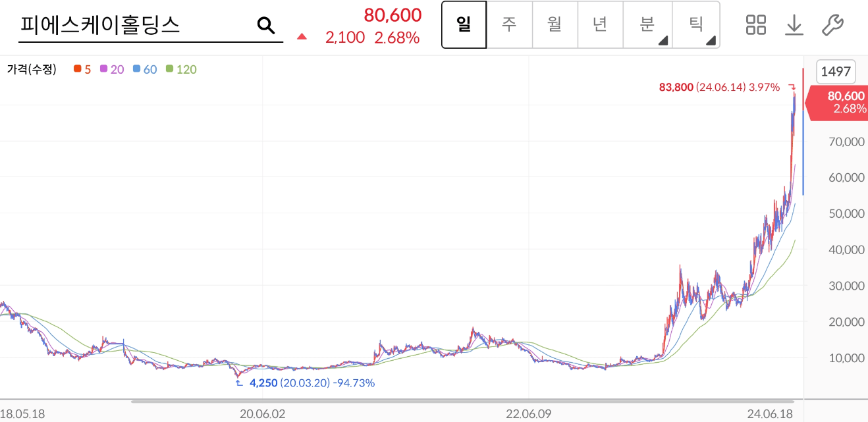Click the 1497 candle count button
The image size is (868, 422).
click(x=835, y=72)
